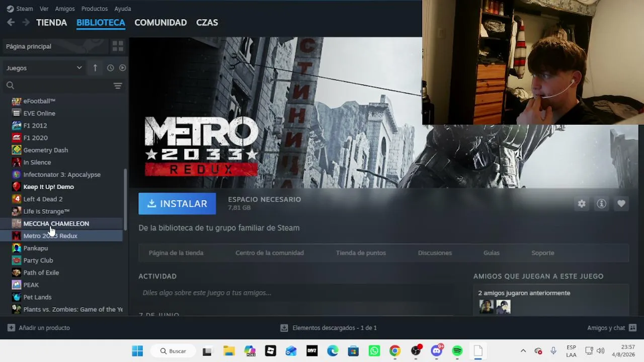The width and height of the screenshot is (644, 362).
Task: Open game settings gear icon
Action: (x=582, y=204)
